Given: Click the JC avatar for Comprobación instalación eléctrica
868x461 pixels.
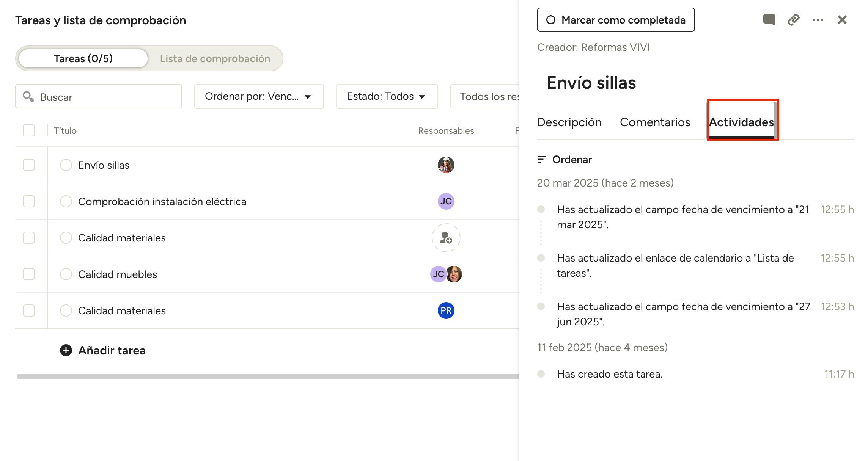Looking at the screenshot, I should coord(446,201).
